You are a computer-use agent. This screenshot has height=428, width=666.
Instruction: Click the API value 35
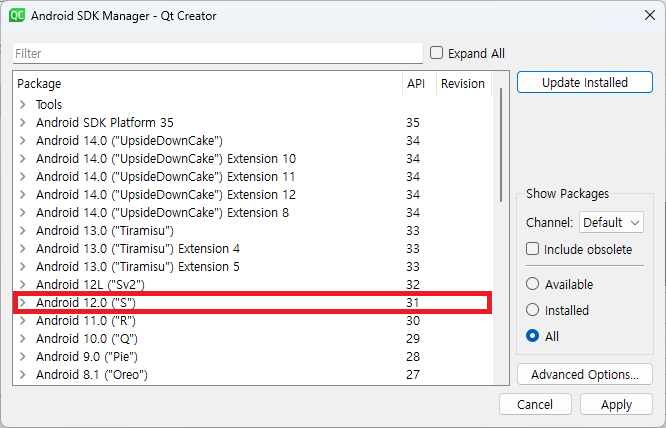click(x=412, y=122)
